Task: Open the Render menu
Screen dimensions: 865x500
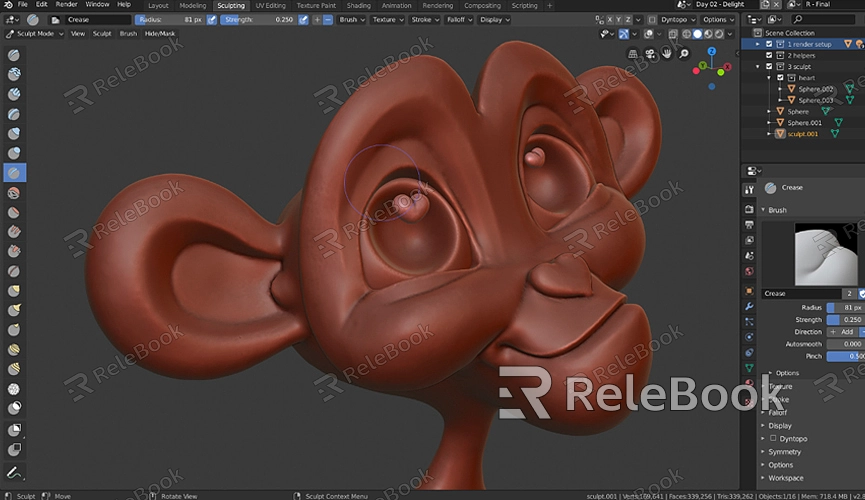Action: [x=66, y=4]
